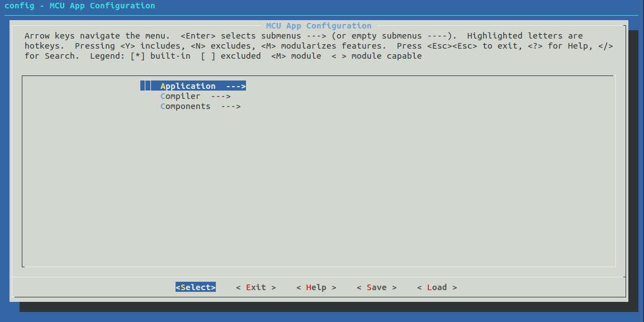The width and height of the screenshot is (644, 322).
Task: Click the < Help > button
Action: [x=316, y=287]
